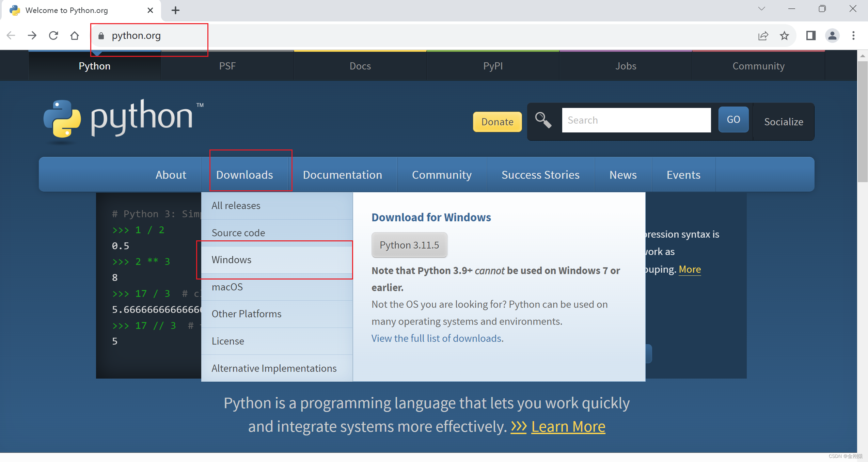Toggle the browser side panel
This screenshot has height=462, width=868.
click(x=811, y=35)
